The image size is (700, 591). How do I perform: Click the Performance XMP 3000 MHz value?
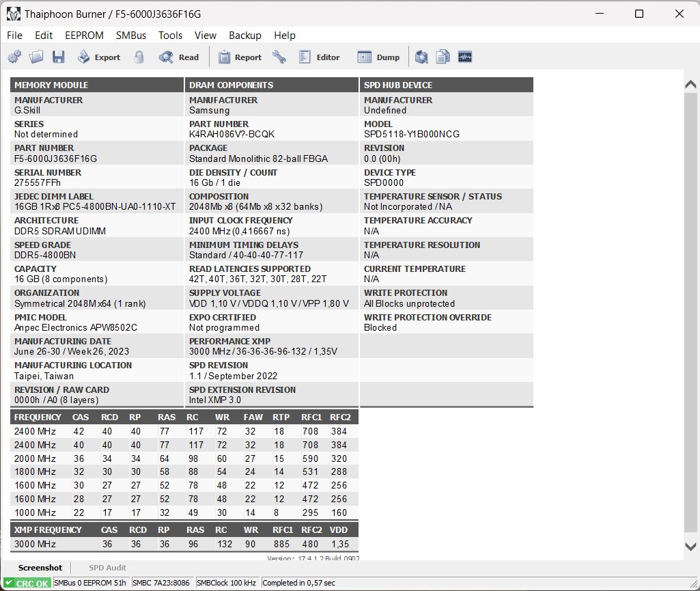pyautogui.click(x=263, y=352)
